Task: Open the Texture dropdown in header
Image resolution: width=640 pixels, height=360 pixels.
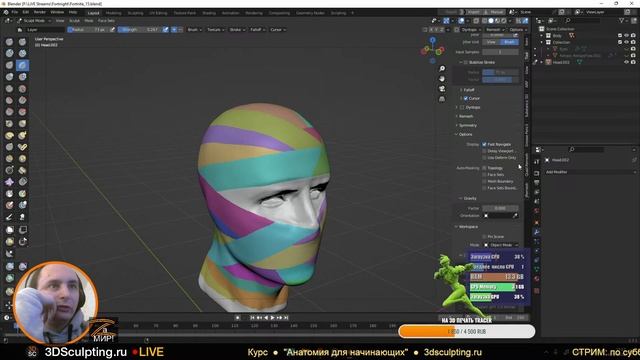Action: click(x=216, y=29)
